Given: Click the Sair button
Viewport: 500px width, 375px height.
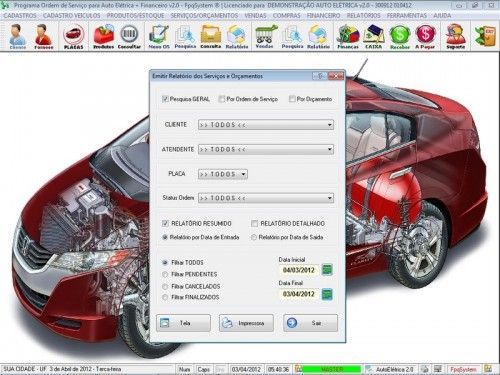Looking at the screenshot, I should (x=310, y=323).
